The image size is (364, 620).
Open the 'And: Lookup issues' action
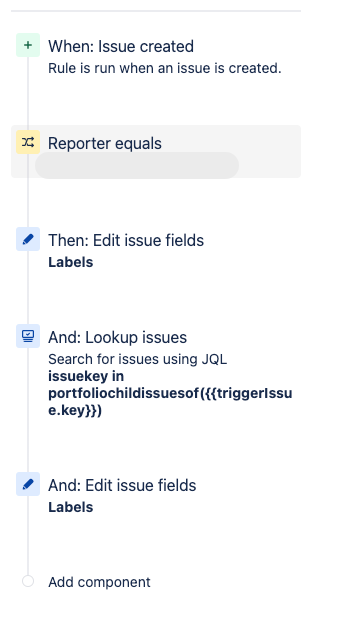117,338
